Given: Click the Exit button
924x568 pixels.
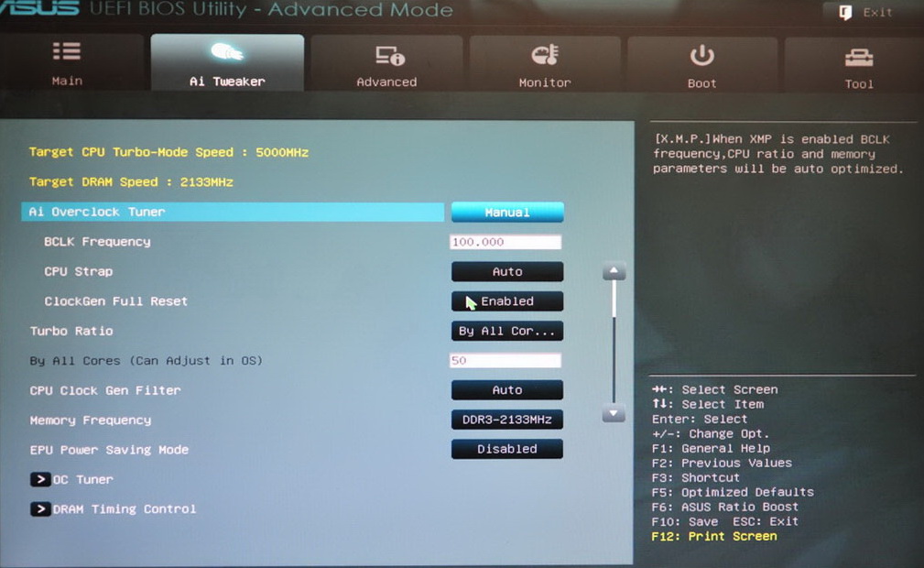Looking at the screenshot, I should point(865,13).
